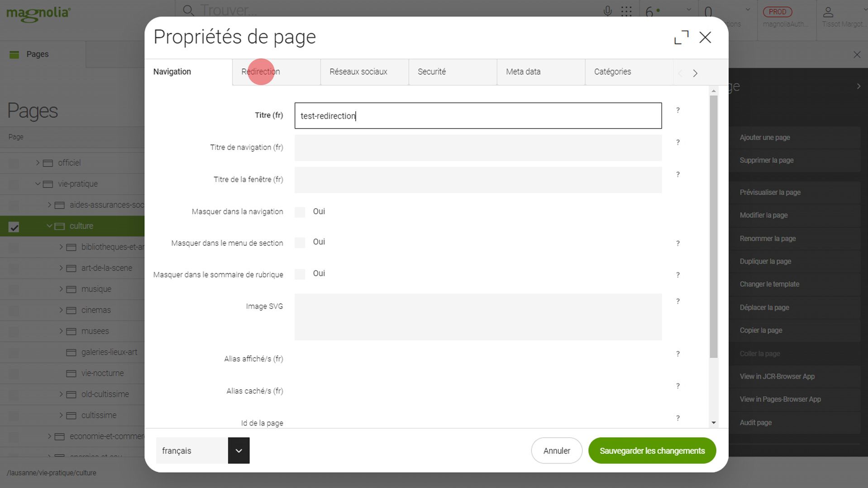Viewport: 868px width, 488px height.
Task: Show help for Masquer dans le sommaire de rubrique
Action: tap(677, 275)
